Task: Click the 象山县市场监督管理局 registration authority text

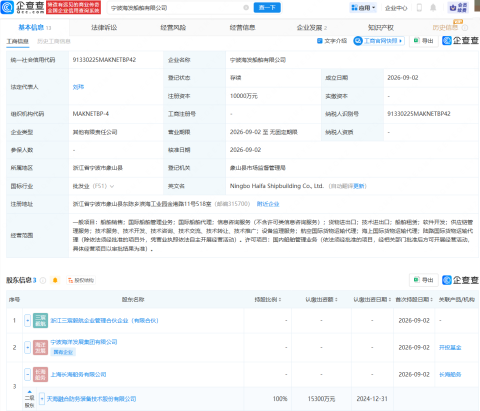Action: point(258,168)
